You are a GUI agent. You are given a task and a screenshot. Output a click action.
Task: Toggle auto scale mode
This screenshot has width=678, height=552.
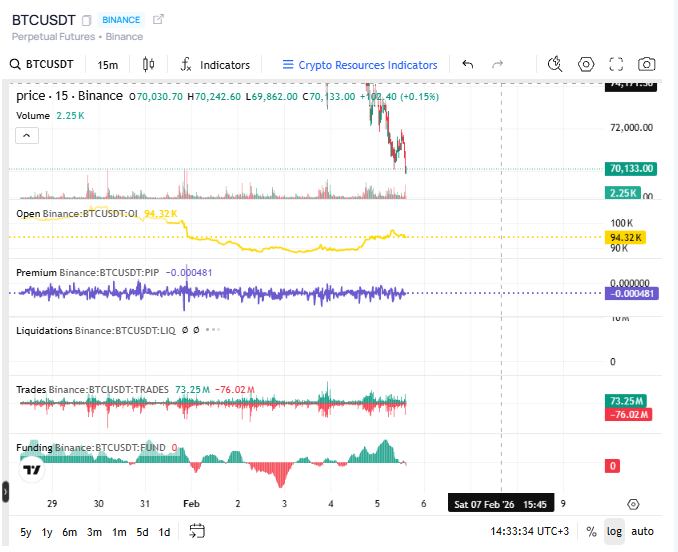point(642,532)
